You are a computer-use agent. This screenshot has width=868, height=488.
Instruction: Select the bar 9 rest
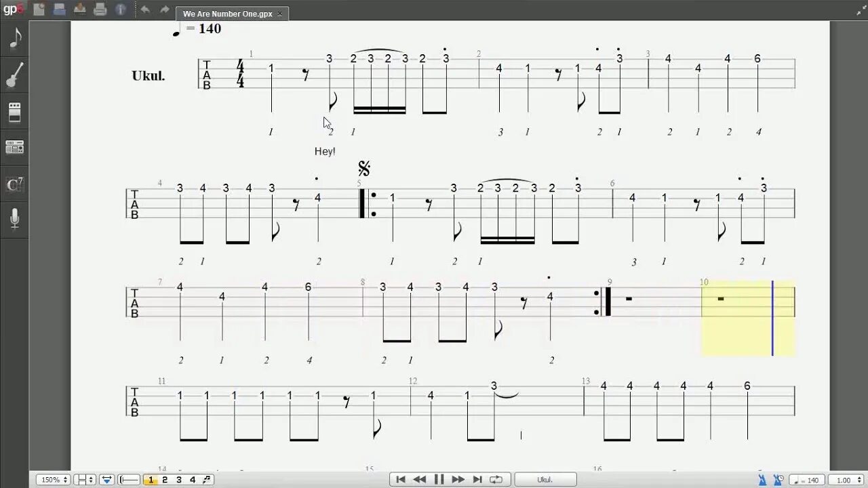[x=629, y=299]
